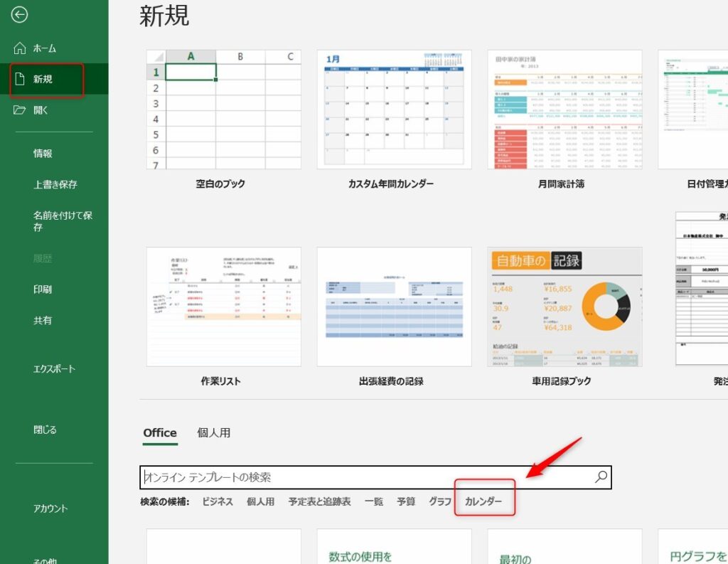
Task: Click the 開く folder icon
Action: [x=19, y=110]
